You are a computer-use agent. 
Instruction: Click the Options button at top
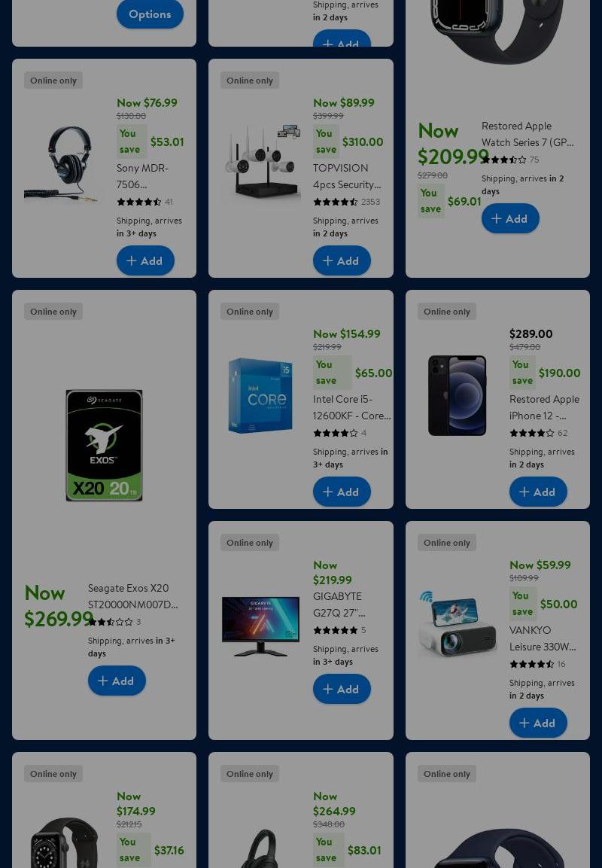150,14
